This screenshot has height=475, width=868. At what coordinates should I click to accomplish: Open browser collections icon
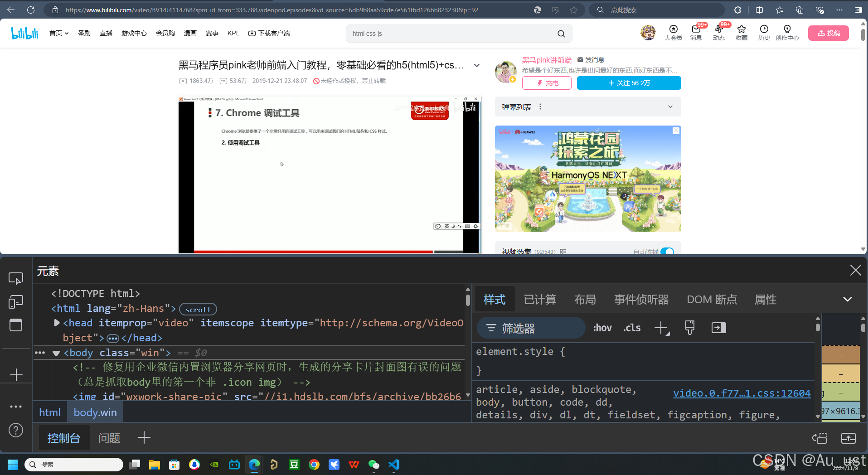(800, 10)
